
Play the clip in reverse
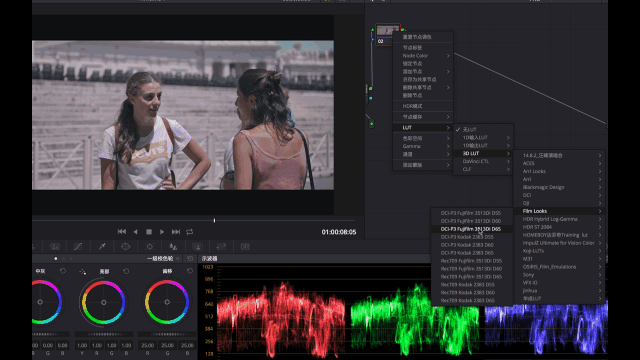[x=136, y=231]
